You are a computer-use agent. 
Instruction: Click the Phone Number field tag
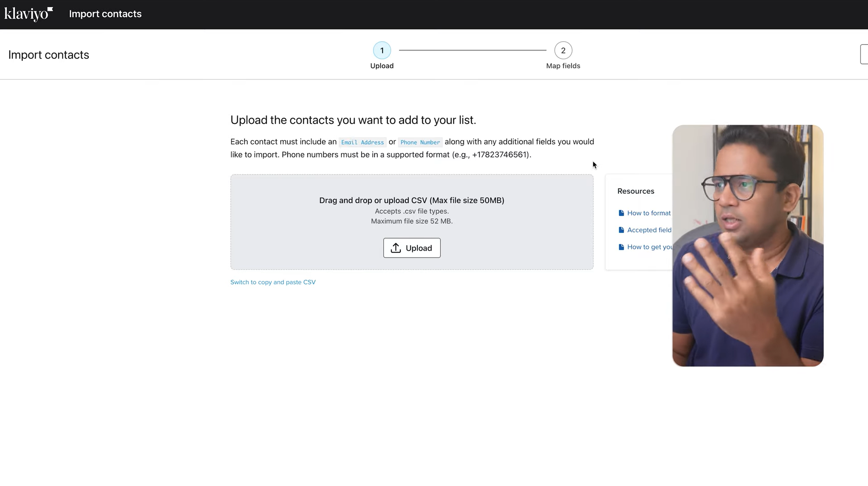click(420, 142)
